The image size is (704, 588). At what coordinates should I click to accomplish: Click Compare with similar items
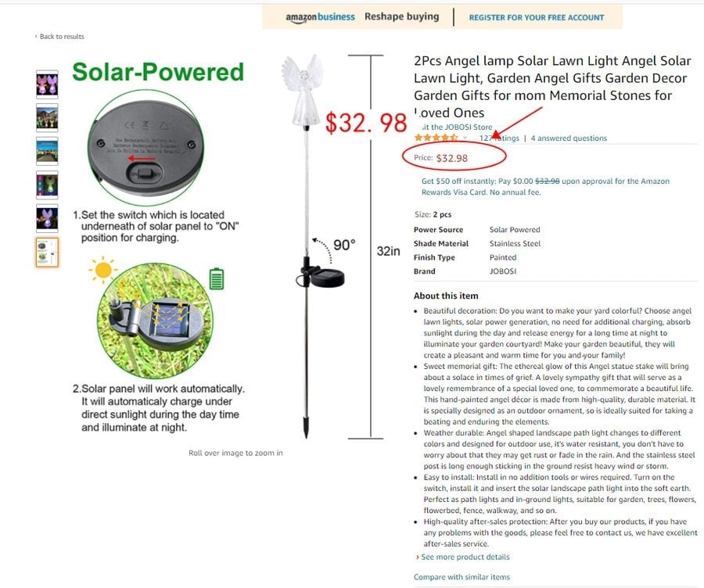(x=462, y=577)
